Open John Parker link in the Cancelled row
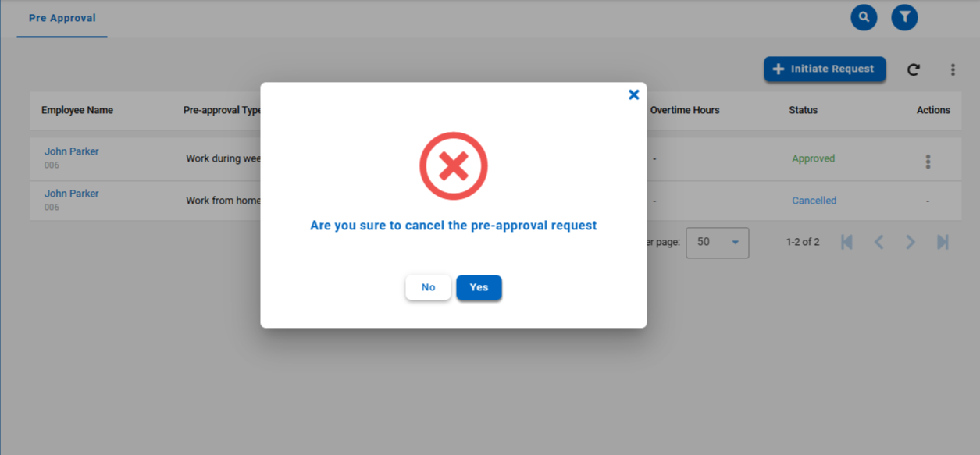Viewport: 980px width, 455px height. 71,194
